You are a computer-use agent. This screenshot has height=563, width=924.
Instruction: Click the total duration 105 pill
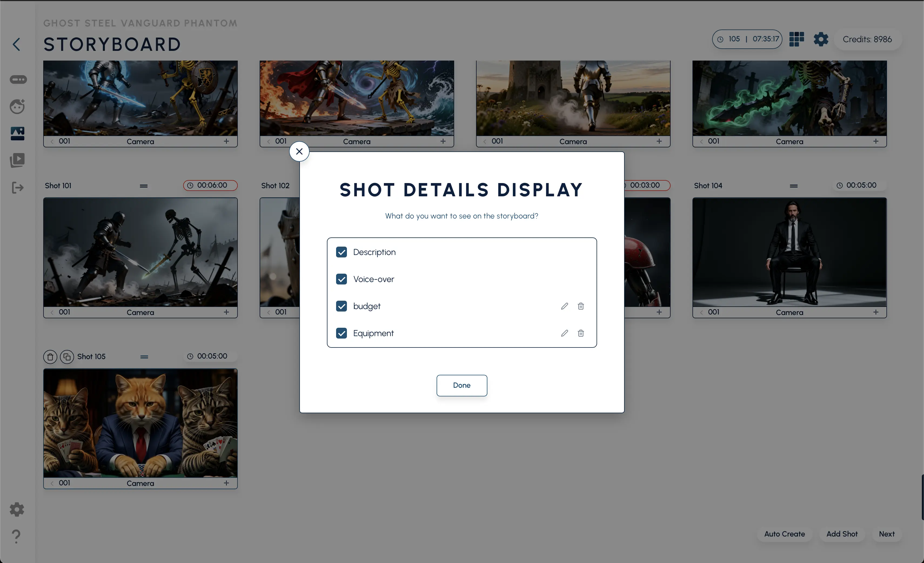[747, 39]
